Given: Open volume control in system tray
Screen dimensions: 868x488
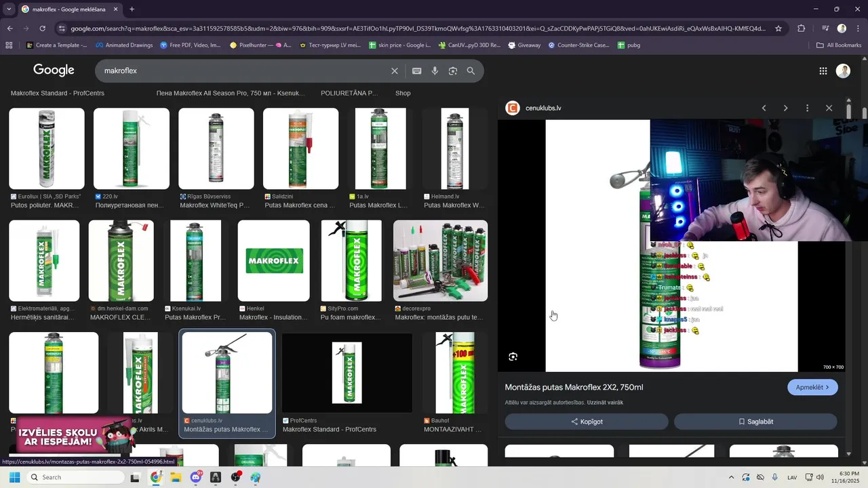Looking at the screenshot, I should click(x=820, y=477).
